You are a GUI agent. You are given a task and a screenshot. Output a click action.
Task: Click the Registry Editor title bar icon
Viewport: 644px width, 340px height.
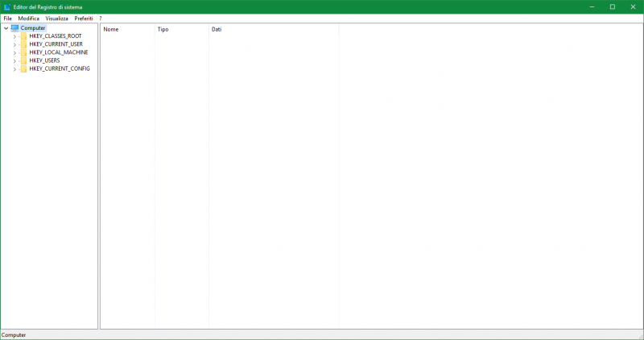point(7,7)
